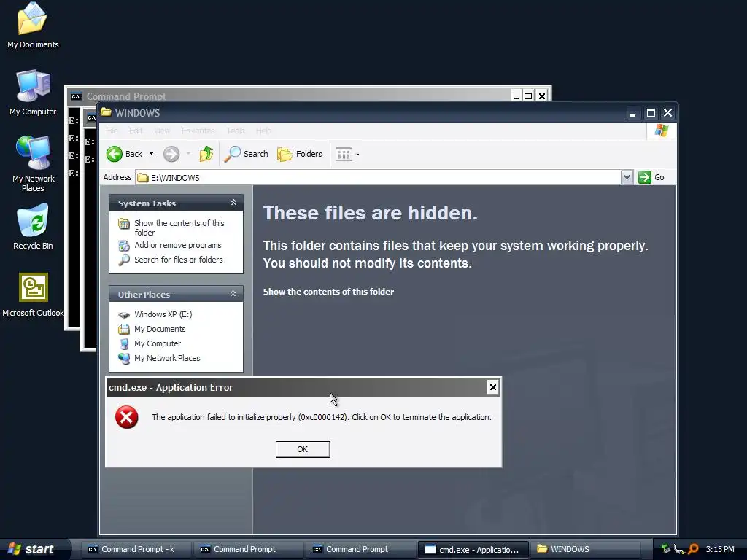Open the Tools menu
Image resolution: width=747 pixels, height=560 pixels.
236,131
